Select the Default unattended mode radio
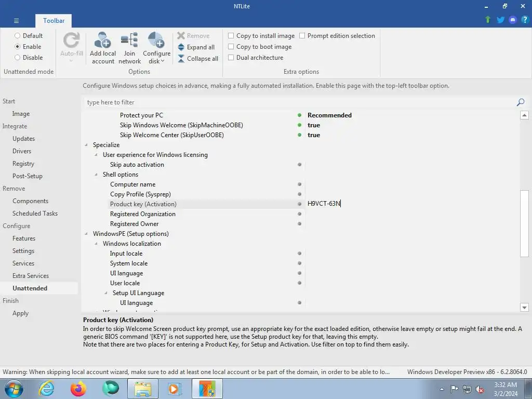Screen dimensions: 532x399 (17, 36)
